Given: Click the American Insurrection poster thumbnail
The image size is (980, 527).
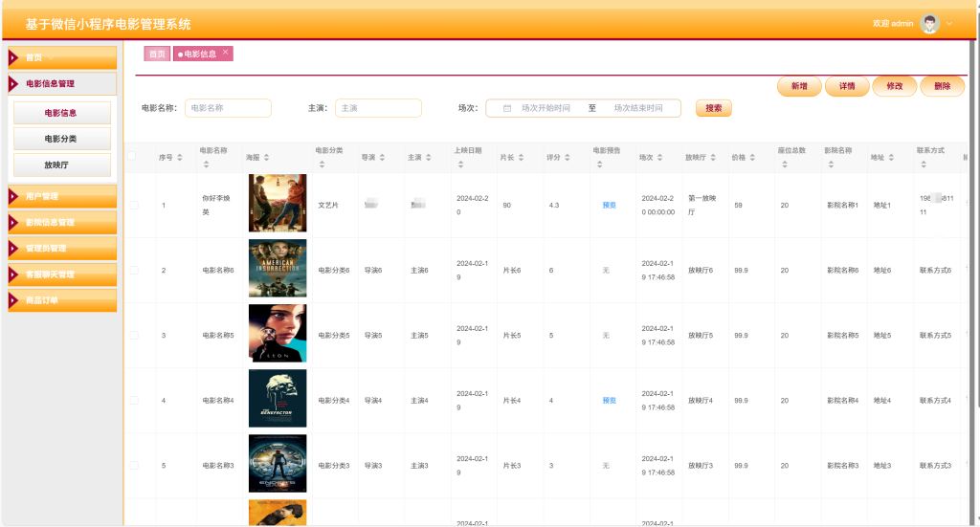Looking at the screenshot, I should click(x=278, y=268).
